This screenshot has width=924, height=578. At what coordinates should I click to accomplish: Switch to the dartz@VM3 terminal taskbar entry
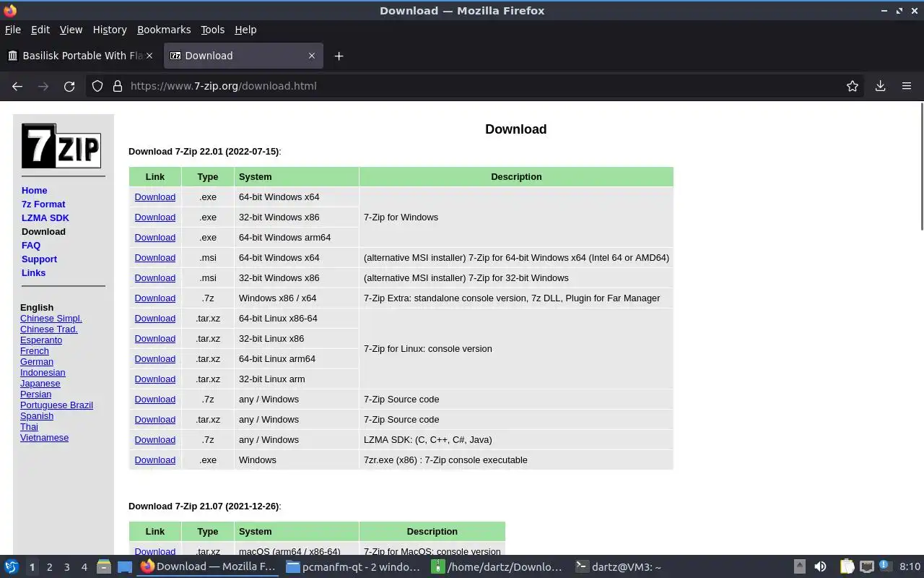(x=641, y=567)
